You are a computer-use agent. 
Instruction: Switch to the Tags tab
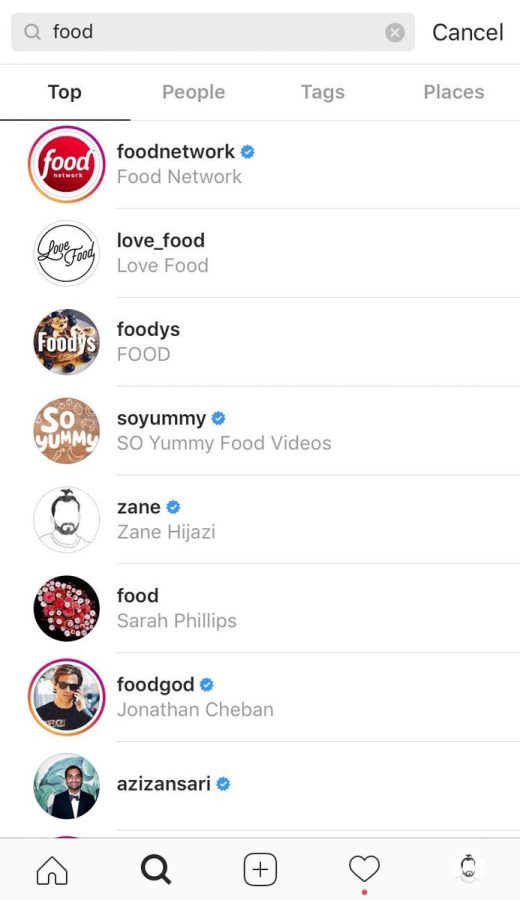point(323,92)
